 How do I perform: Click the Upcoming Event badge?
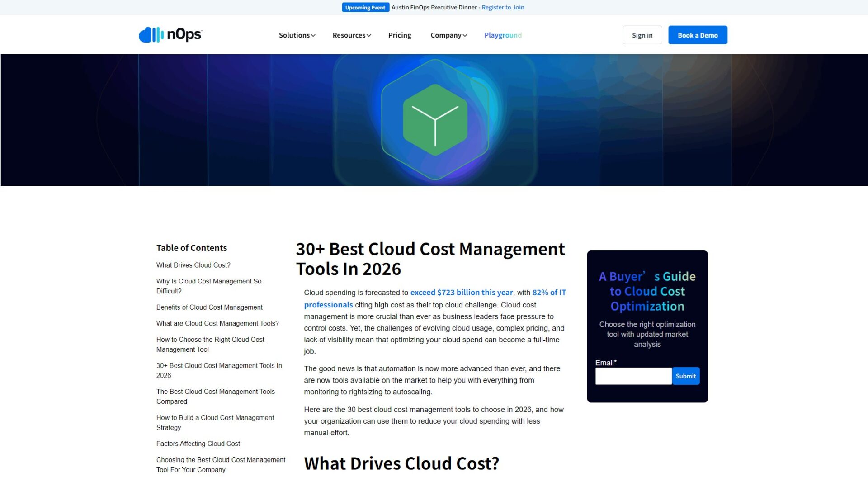point(365,8)
